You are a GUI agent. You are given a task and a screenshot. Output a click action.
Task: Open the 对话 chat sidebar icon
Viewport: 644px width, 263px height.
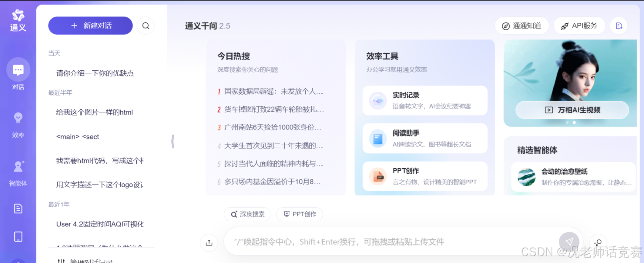coord(18,70)
